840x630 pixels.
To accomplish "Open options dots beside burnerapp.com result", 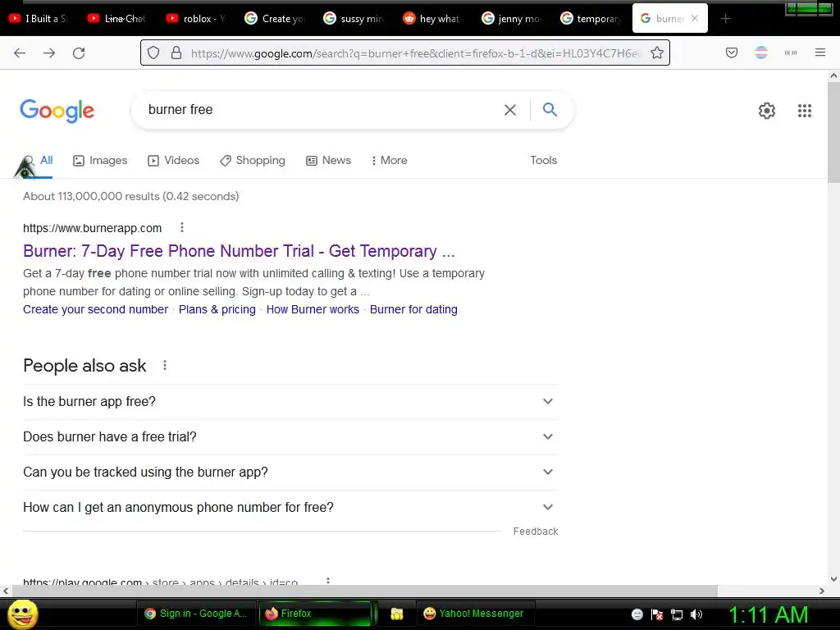I will click(182, 228).
